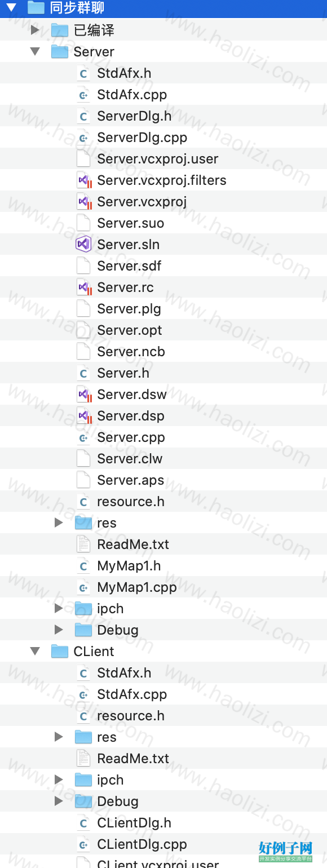The height and width of the screenshot is (868, 327).
Task: Select StdAfx.cpp under the CLient folder
Action: pos(132,694)
